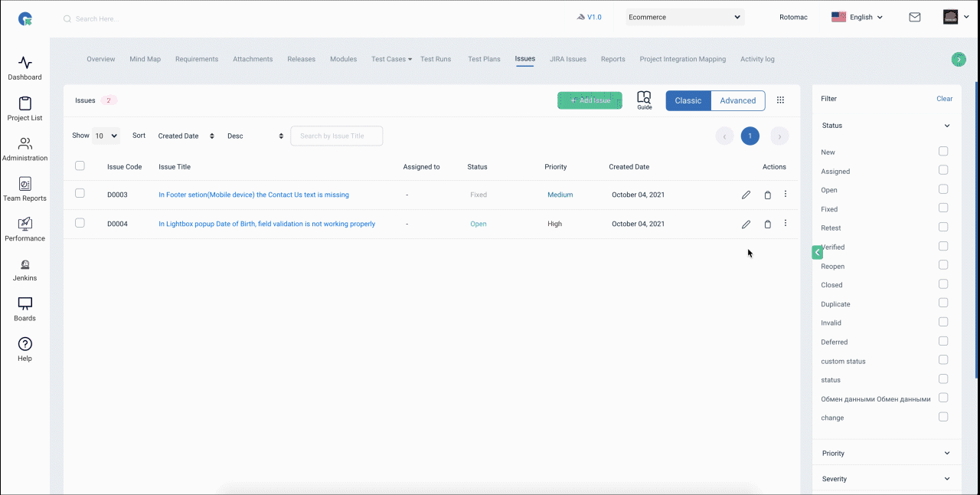Switch to the Reports tab
Viewport: 980px width, 495px height.
pyautogui.click(x=613, y=59)
